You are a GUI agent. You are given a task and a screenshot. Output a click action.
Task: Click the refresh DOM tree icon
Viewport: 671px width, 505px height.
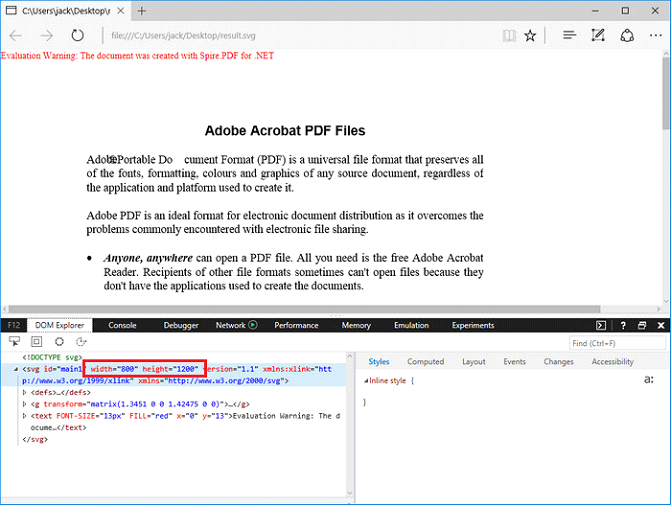(x=81, y=342)
